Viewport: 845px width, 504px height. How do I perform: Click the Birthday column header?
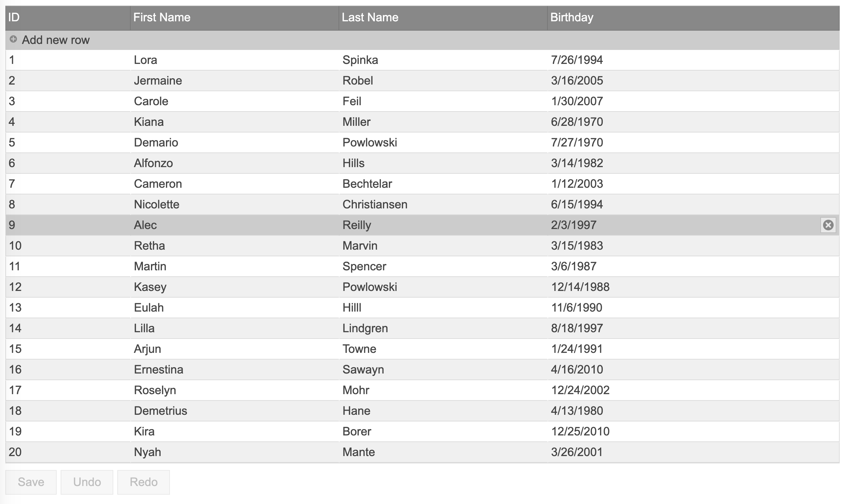(x=572, y=17)
